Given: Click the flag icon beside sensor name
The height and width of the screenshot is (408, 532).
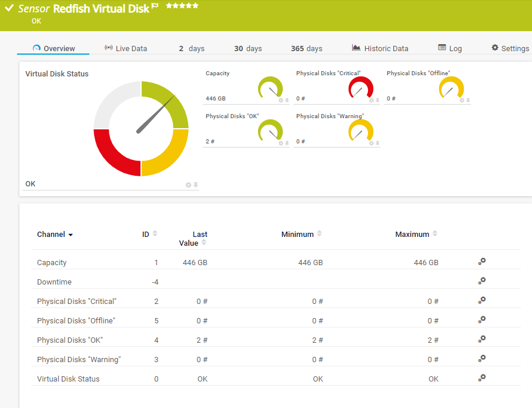Looking at the screenshot, I should pyautogui.click(x=155, y=6).
